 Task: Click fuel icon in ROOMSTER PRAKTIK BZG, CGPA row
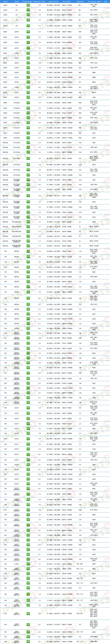click(28, 241)
